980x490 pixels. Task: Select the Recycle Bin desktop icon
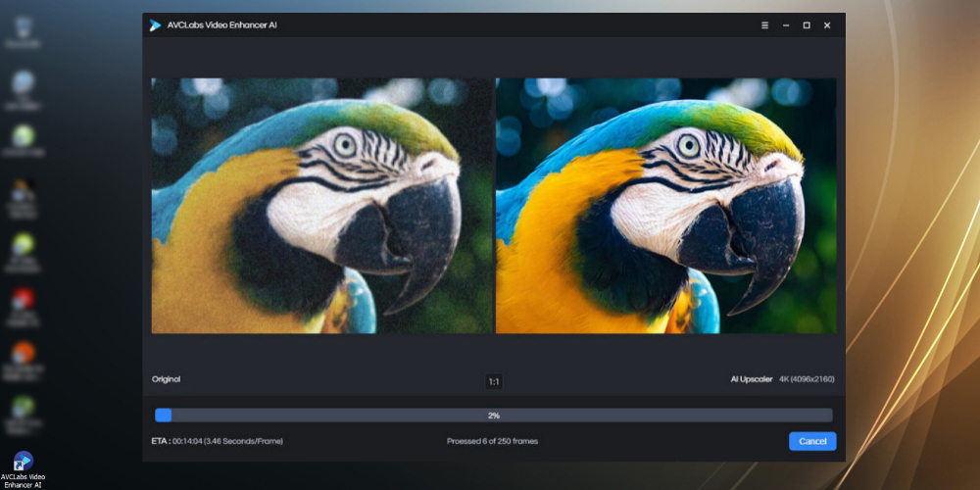click(x=24, y=32)
